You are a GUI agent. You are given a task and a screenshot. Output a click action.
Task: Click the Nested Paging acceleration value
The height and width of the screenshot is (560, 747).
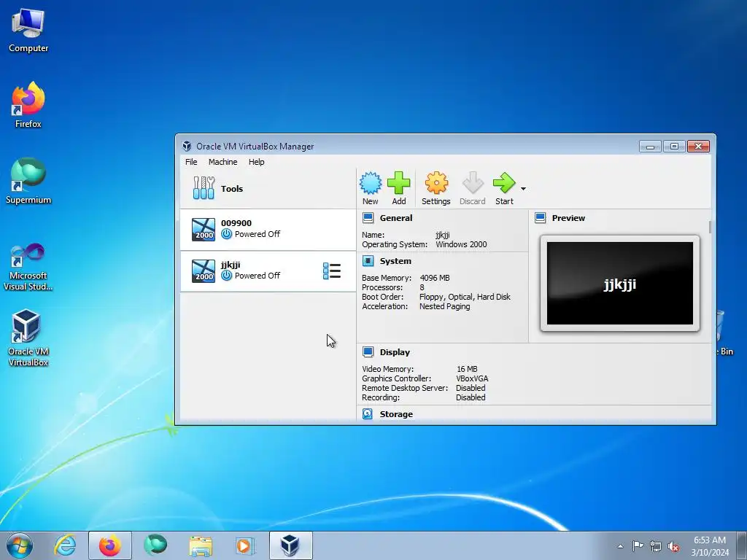444,306
